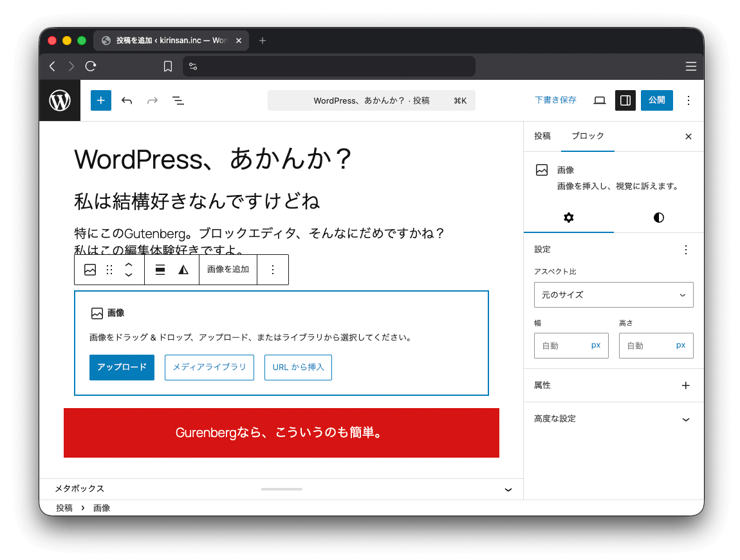Redo the last undone edit
This screenshot has width=740, height=560.
coord(152,100)
